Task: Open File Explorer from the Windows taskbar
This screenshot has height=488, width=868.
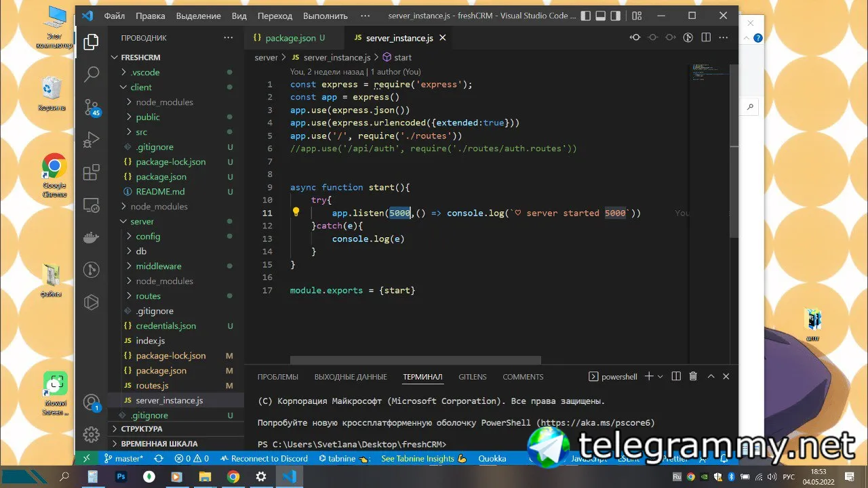Action: click(205, 476)
